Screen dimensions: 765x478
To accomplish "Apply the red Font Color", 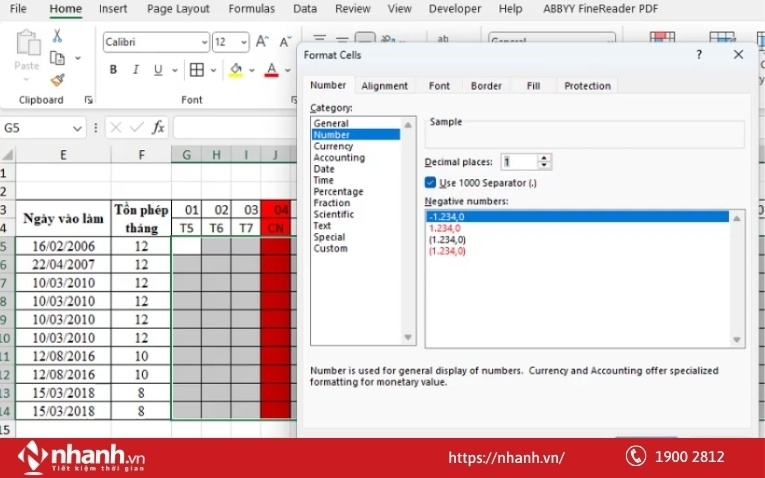I will [x=272, y=70].
